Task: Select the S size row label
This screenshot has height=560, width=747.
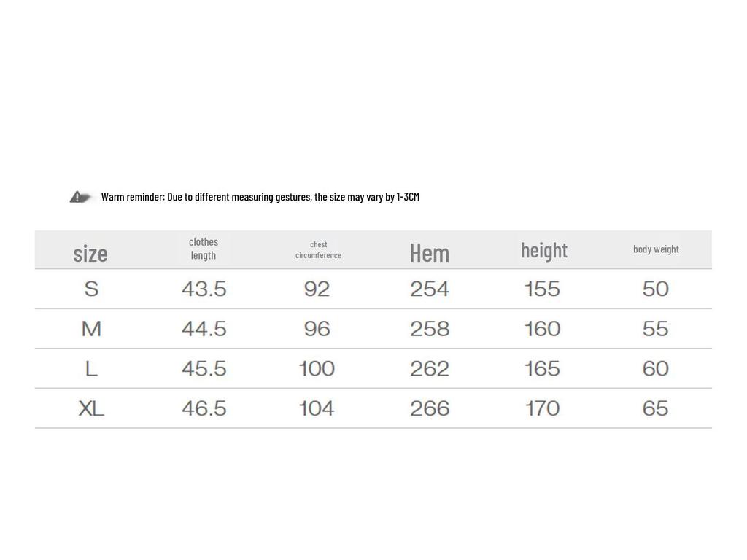Action: coord(91,289)
